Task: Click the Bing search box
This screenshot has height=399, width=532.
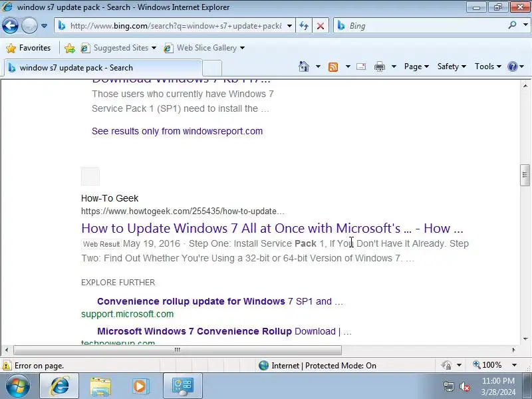Action: 419,26
